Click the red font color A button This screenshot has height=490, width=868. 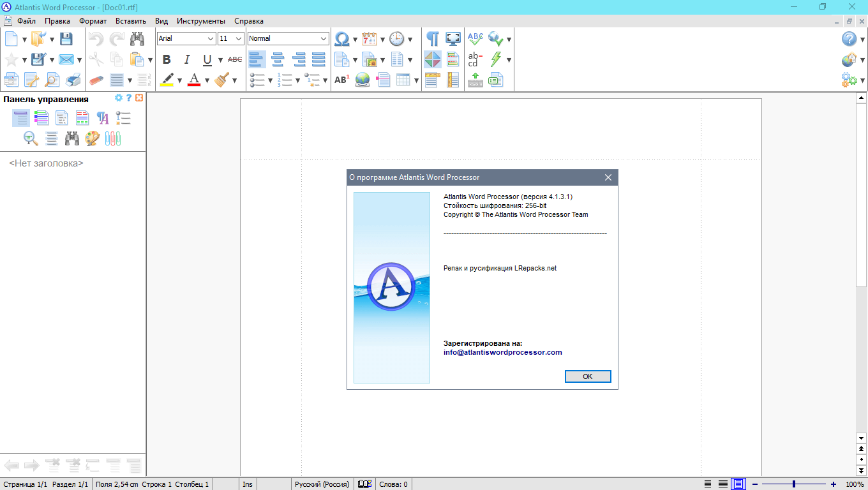[x=194, y=80]
